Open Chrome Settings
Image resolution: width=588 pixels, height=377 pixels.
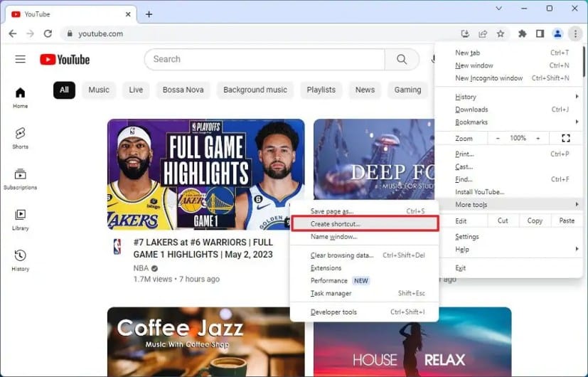[x=508, y=236]
